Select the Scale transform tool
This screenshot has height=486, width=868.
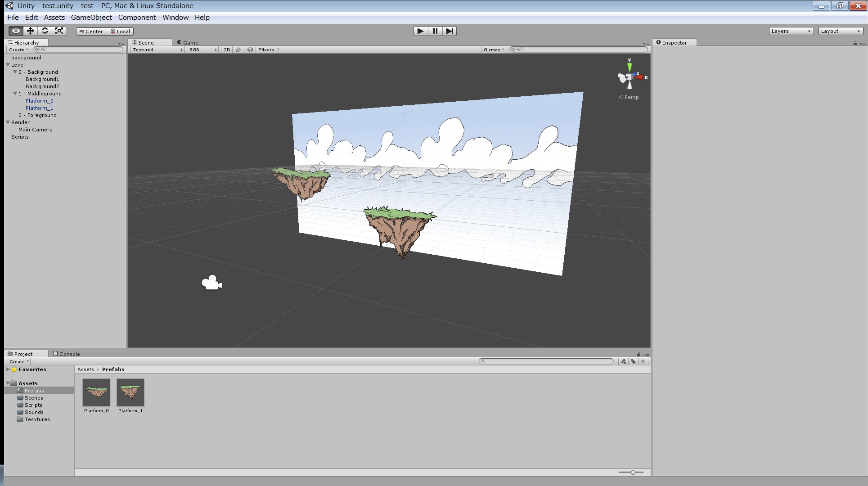[59, 31]
